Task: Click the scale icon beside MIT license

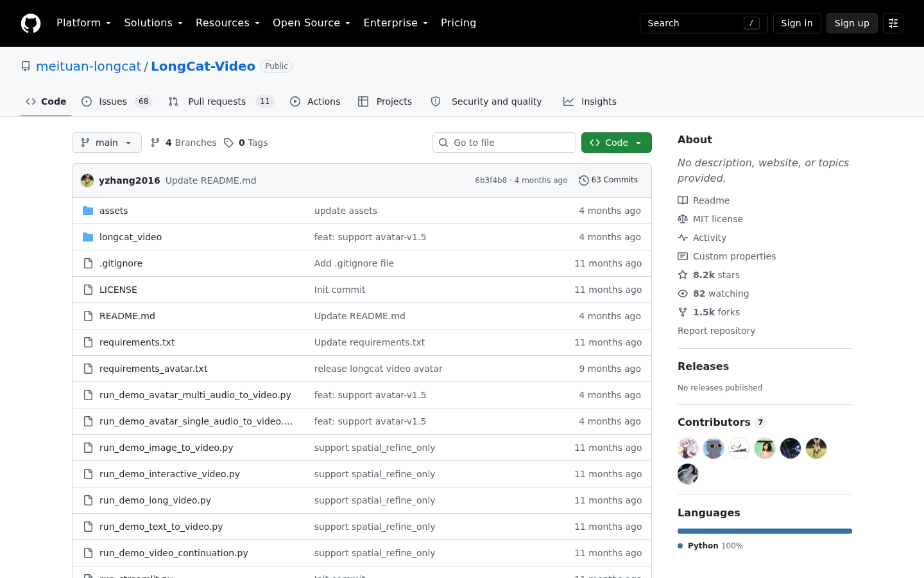Action: point(683,219)
